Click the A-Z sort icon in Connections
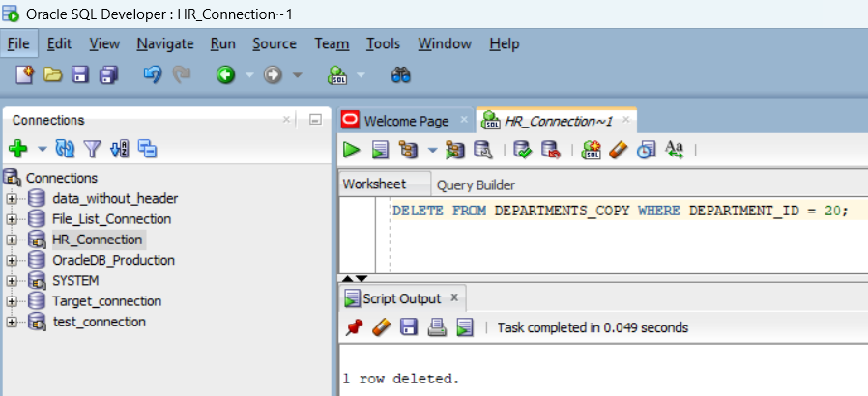 (x=120, y=149)
